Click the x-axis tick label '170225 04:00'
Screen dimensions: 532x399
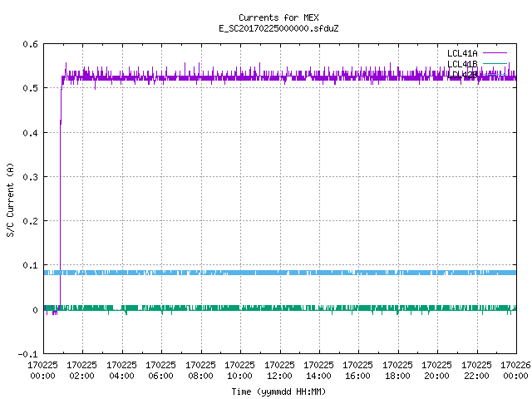pos(121,371)
